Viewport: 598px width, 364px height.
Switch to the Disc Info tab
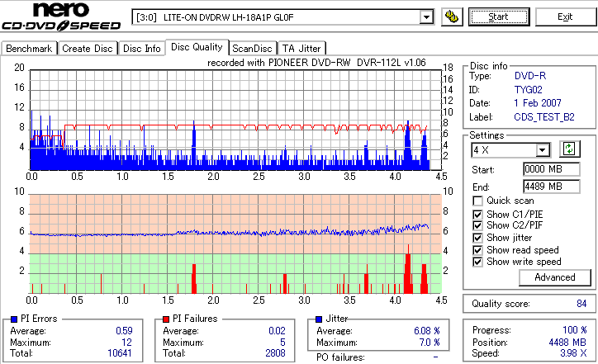141,49
